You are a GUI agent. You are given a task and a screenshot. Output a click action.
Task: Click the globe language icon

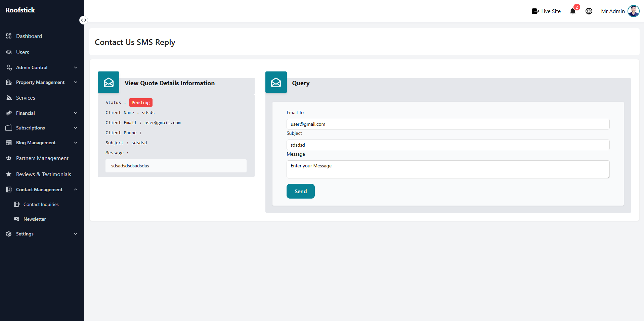pyautogui.click(x=589, y=11)
